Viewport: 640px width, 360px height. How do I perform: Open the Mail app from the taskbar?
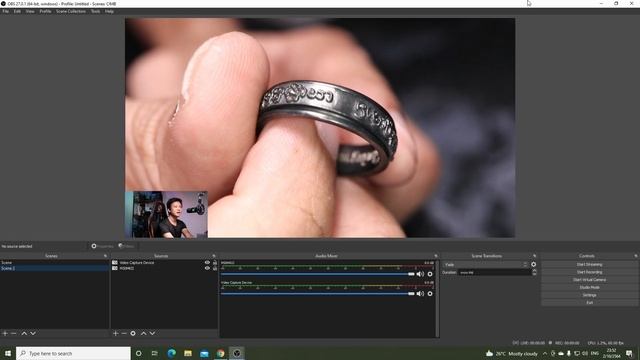tap(204, 353)
